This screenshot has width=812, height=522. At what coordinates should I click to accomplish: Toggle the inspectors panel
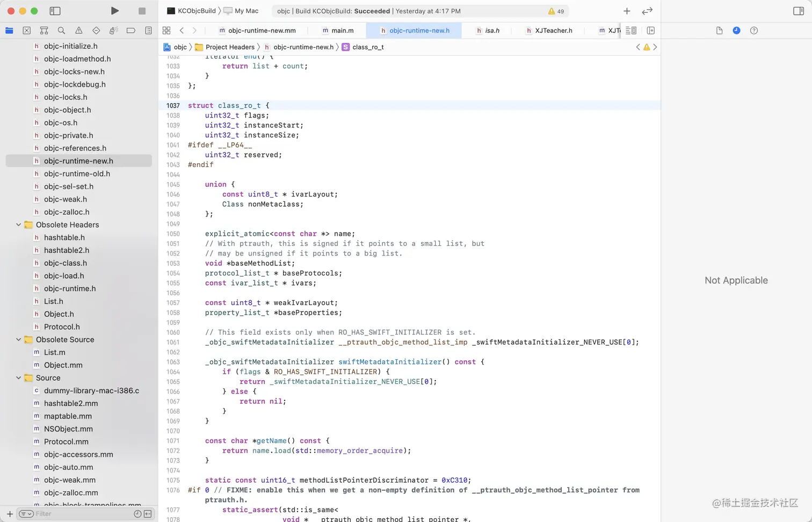coord(798,11)
